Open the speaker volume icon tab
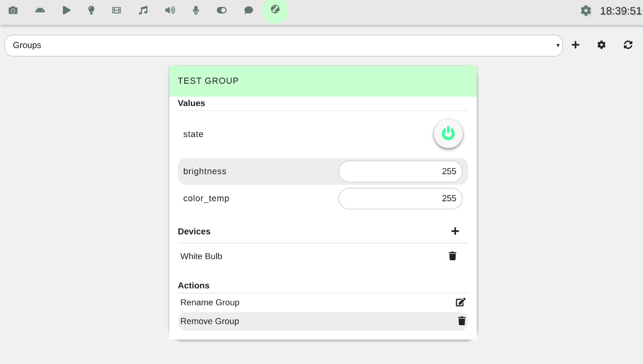 pyautogui.click(x=170, y=10)
